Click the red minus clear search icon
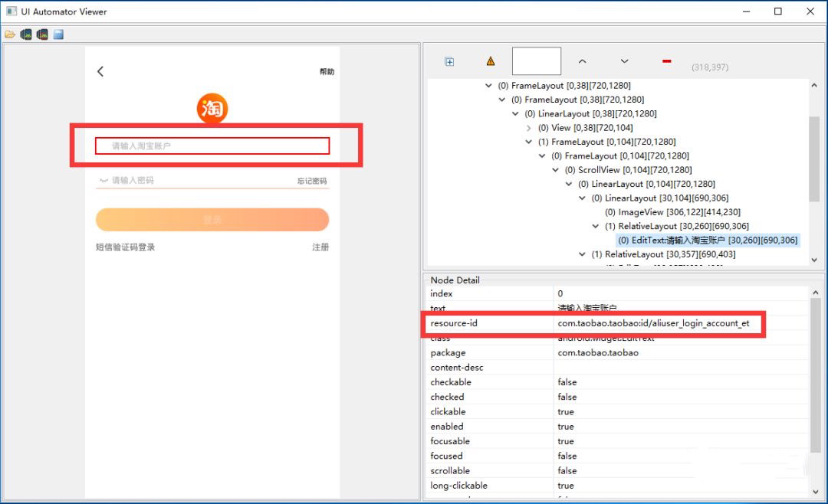828x504 pixels. point(667,61)
